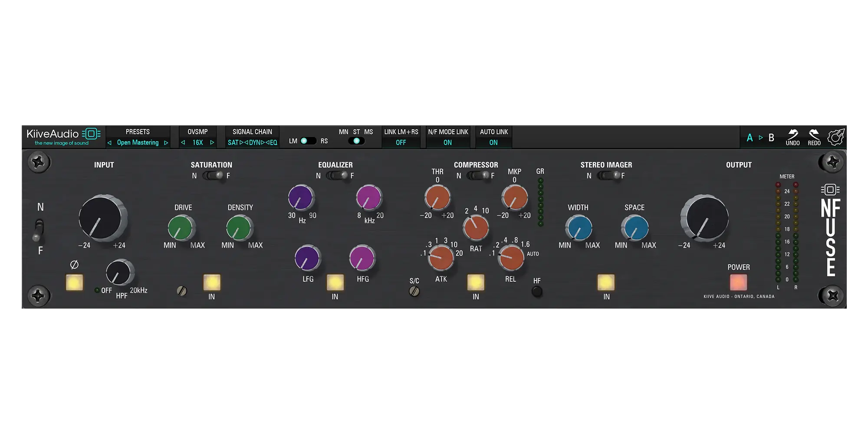Screen dimensions: 868x434
Task: Increase oversampling with right arrow
Action: 212,143
